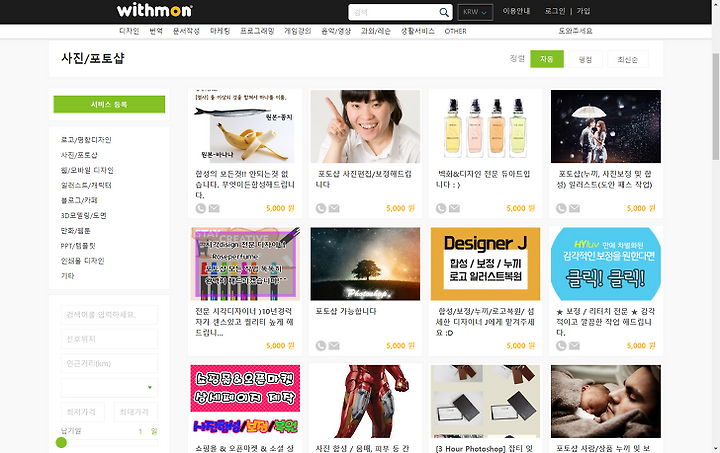The image size is (720, 453).
Task: Select 평점 sort option
Action: [x=585, y=59]
